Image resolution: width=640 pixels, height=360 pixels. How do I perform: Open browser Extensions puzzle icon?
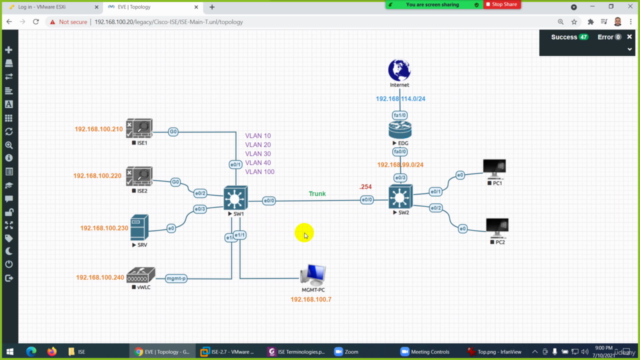(x=590, y=22)
